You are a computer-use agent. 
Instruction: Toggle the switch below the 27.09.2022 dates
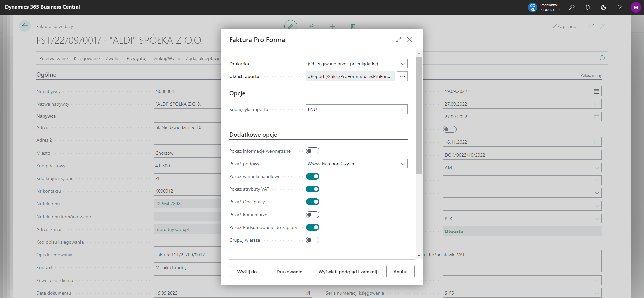point(450,129)
